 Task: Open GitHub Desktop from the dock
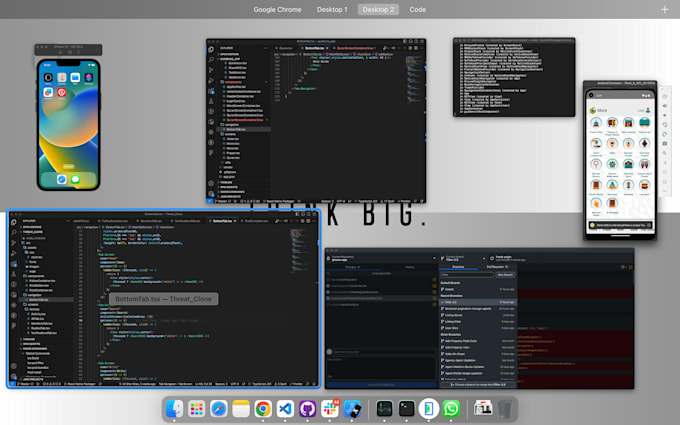point(307,409)
